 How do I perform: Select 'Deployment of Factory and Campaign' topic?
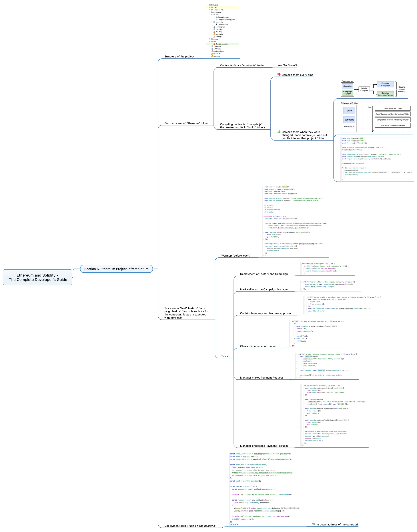click(264, 274)
